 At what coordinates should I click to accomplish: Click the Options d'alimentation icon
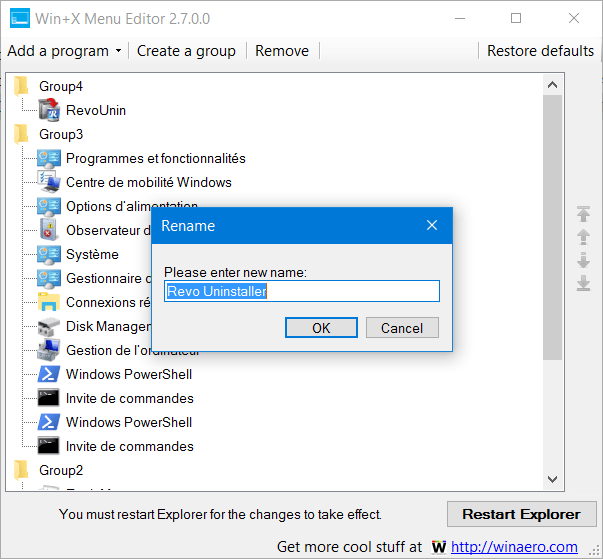49,206
